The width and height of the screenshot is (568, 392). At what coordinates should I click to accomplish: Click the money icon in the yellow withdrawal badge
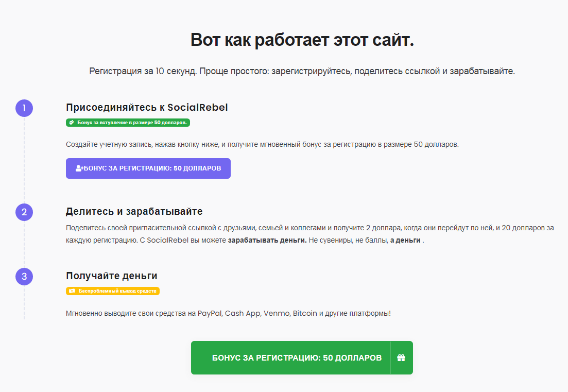72,291
